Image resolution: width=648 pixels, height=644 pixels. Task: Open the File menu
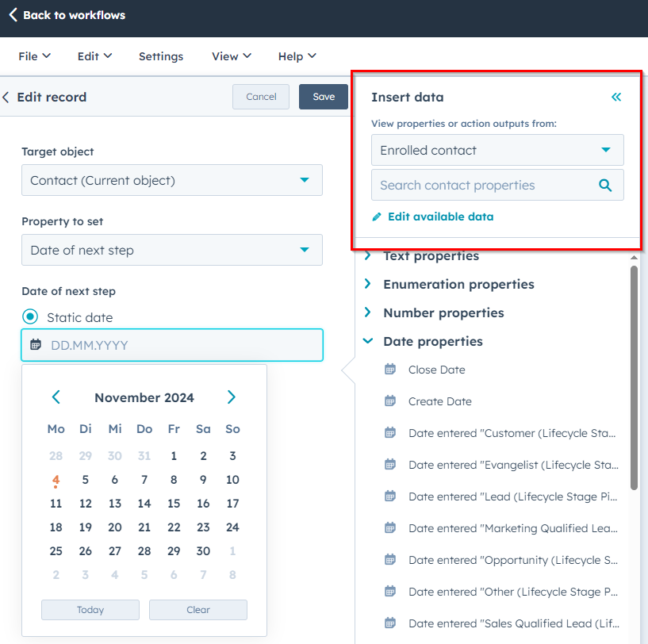click(33, 56)
